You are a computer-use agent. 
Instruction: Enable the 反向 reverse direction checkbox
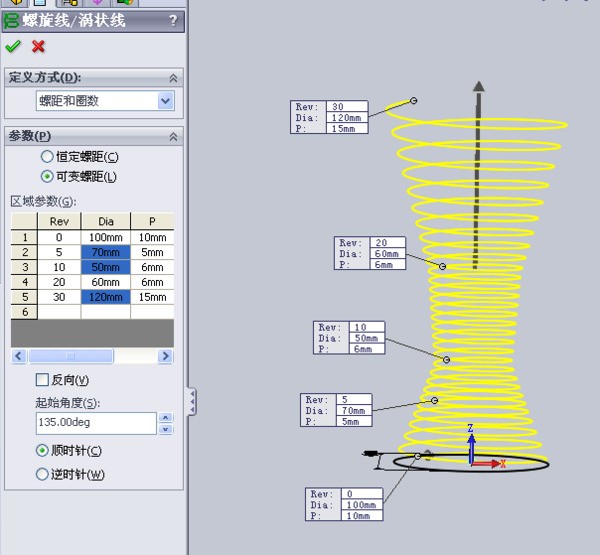tap(42, 380)
